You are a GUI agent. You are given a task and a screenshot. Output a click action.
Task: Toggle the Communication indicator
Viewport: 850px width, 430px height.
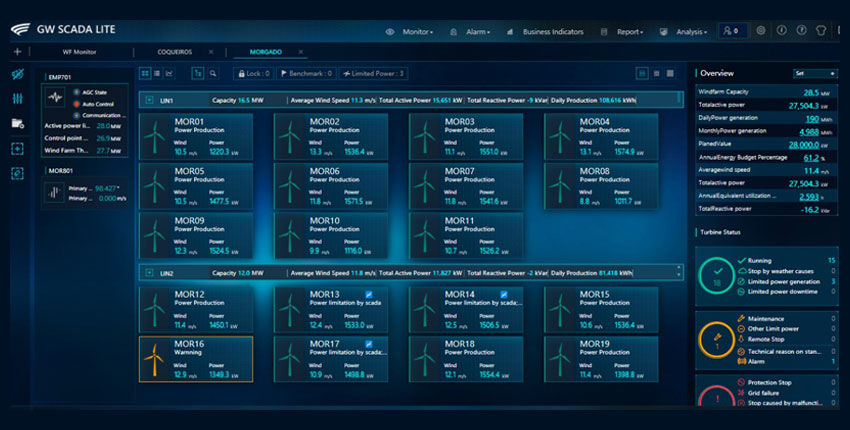[76, 115]
